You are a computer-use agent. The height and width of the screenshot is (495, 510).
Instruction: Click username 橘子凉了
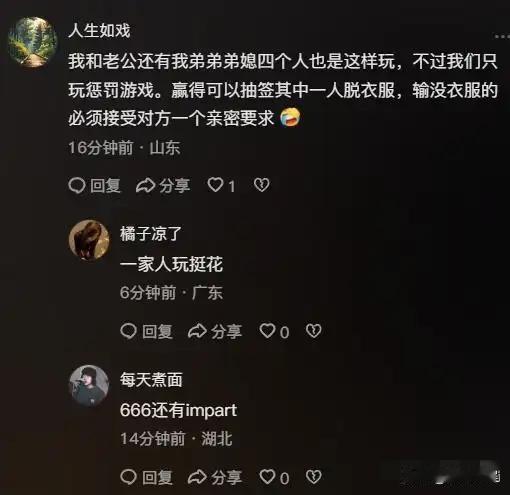click(151, 234)
